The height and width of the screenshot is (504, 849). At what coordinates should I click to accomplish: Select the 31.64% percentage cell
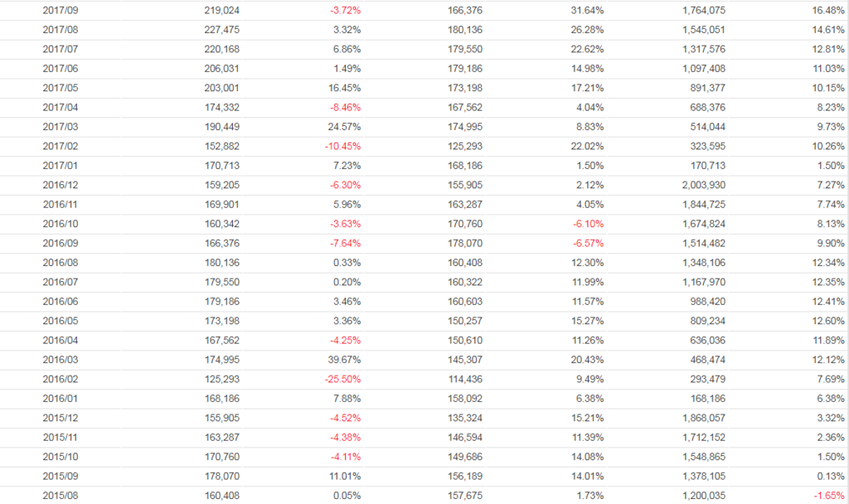click(x=587, y=11)
